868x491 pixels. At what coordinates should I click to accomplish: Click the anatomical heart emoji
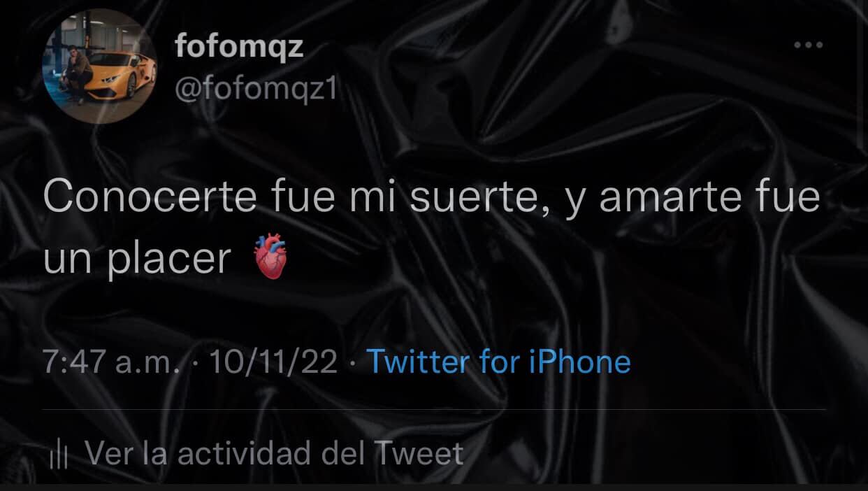(x=268, y=258)
